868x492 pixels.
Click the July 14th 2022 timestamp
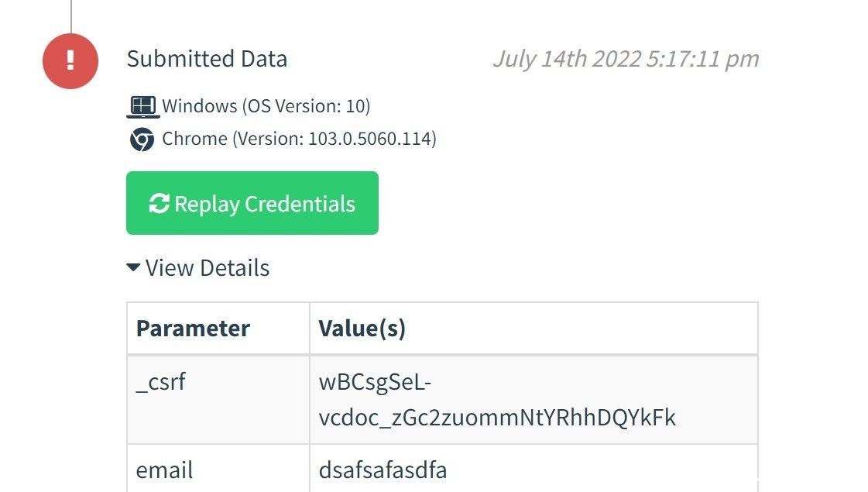tap(626, 59)
